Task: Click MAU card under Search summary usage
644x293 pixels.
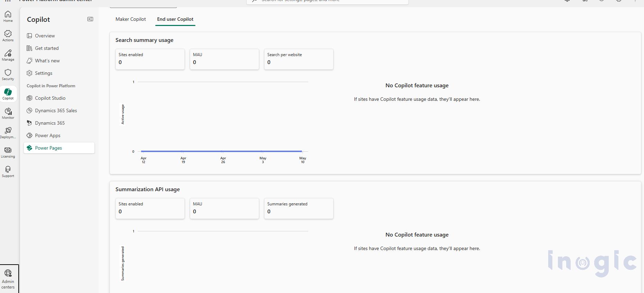Action: [x=224, y=59]
